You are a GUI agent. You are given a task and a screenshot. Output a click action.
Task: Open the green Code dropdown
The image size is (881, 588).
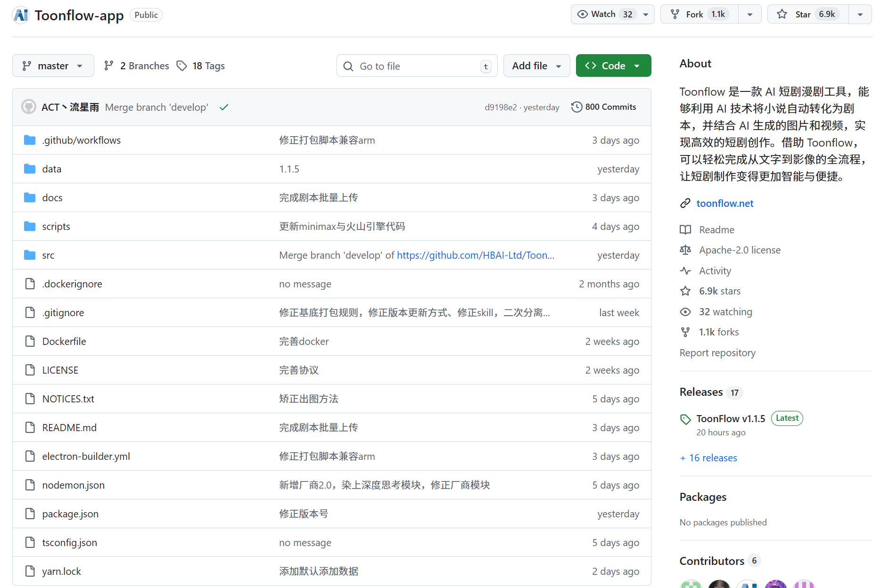point(613,66)
